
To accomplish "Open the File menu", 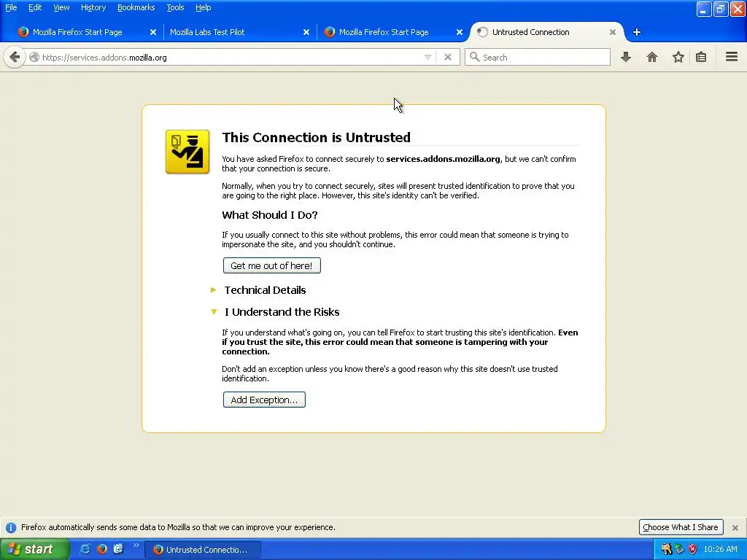I will coord(11,7).
